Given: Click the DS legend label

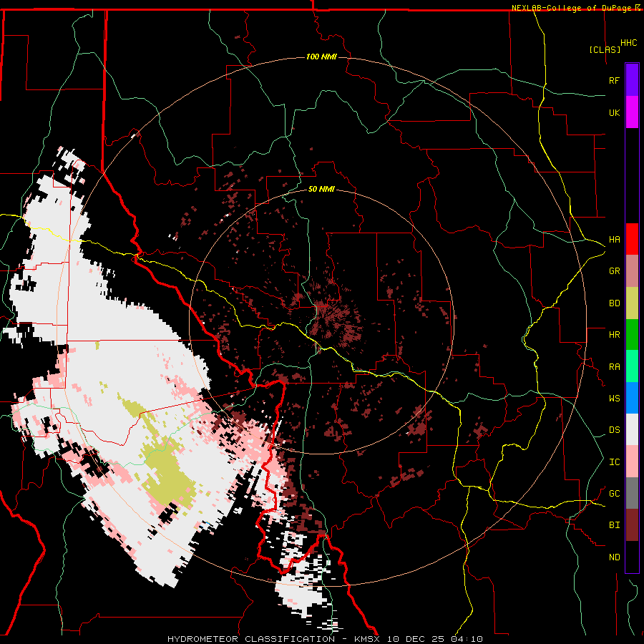Looking at the screenshot, I should [615, 430].
